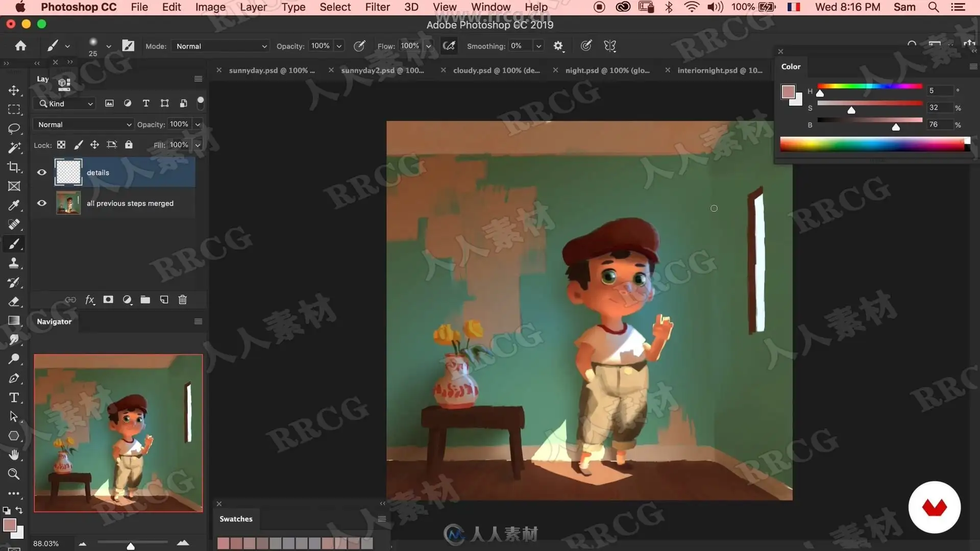Image resolution: width=980 pixels, height=551 pixels.
Task: Select the Rectangular Marquee tool
Action: click(14, 110)
